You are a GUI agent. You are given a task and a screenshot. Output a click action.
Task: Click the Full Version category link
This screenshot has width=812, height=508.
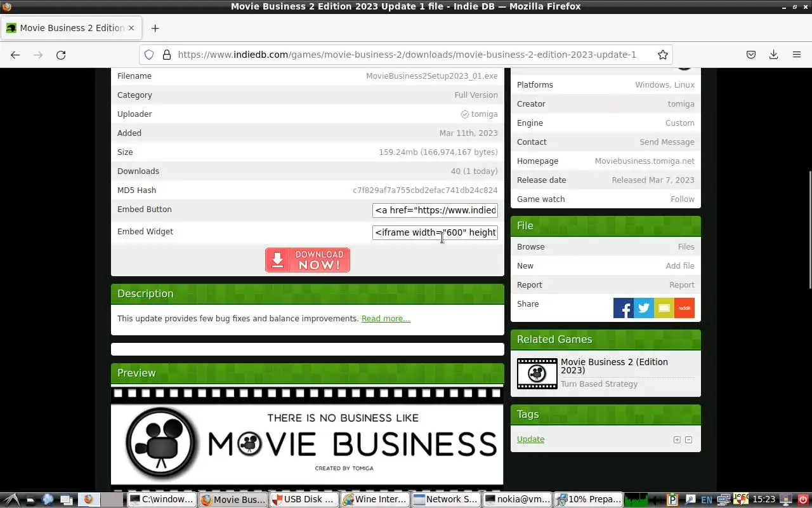pos(476,95)
